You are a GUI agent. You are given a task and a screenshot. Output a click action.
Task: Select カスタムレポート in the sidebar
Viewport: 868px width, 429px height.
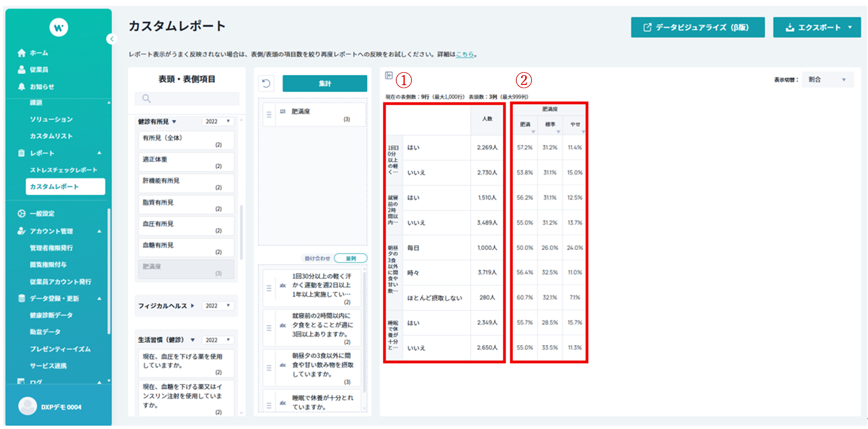[65, 186]
